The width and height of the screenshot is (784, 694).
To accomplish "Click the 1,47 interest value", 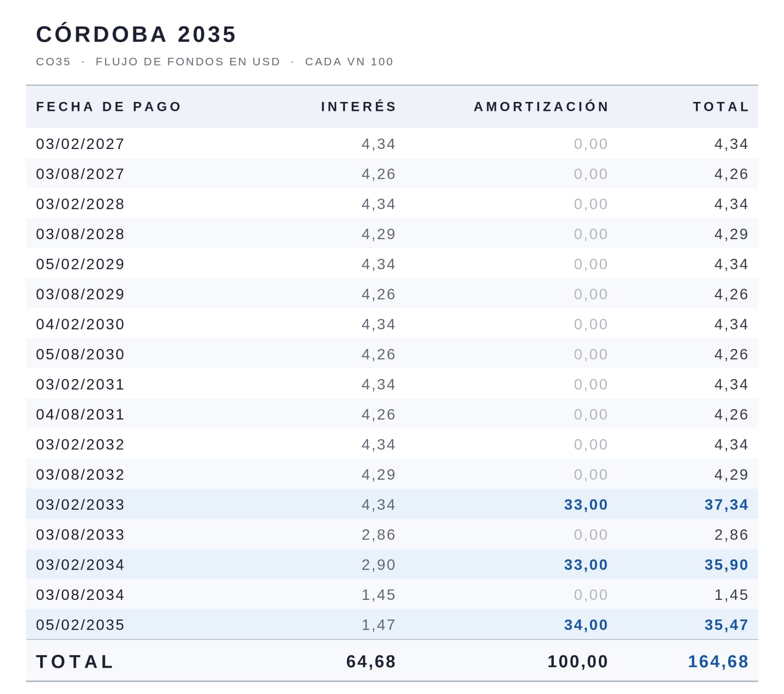I will pyautogui.click(x=378, y=625).
